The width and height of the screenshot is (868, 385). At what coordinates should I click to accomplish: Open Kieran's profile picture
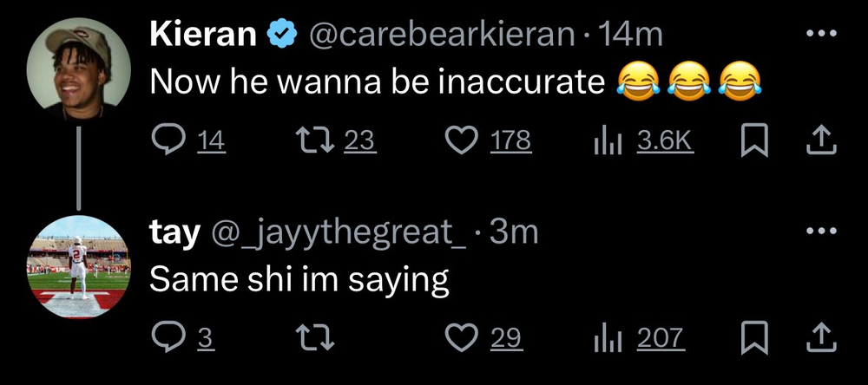[x=79, y=69]
